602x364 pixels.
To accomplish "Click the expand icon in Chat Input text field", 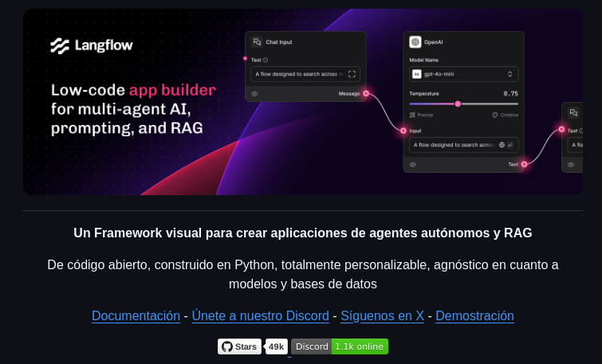I will [352, 74].
